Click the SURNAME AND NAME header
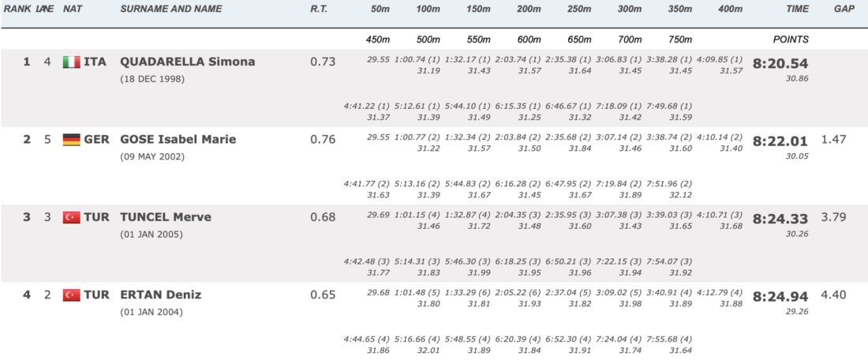This screenshot has width=868, height=360. click(171, 9)
